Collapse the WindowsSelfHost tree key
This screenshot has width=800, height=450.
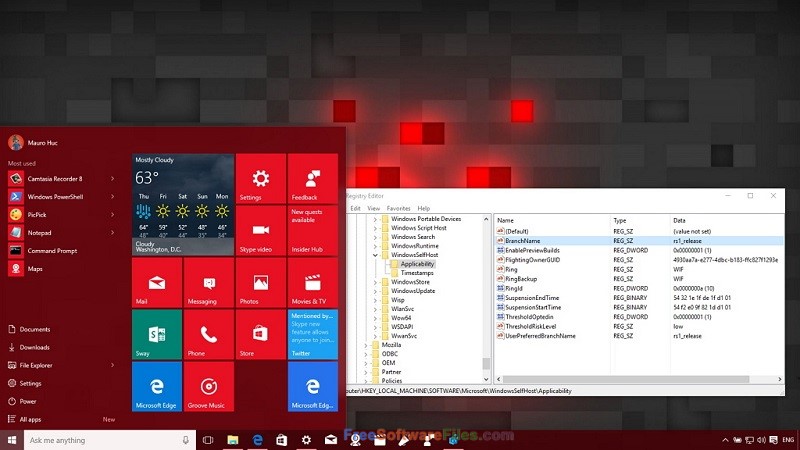click(375, 255)
